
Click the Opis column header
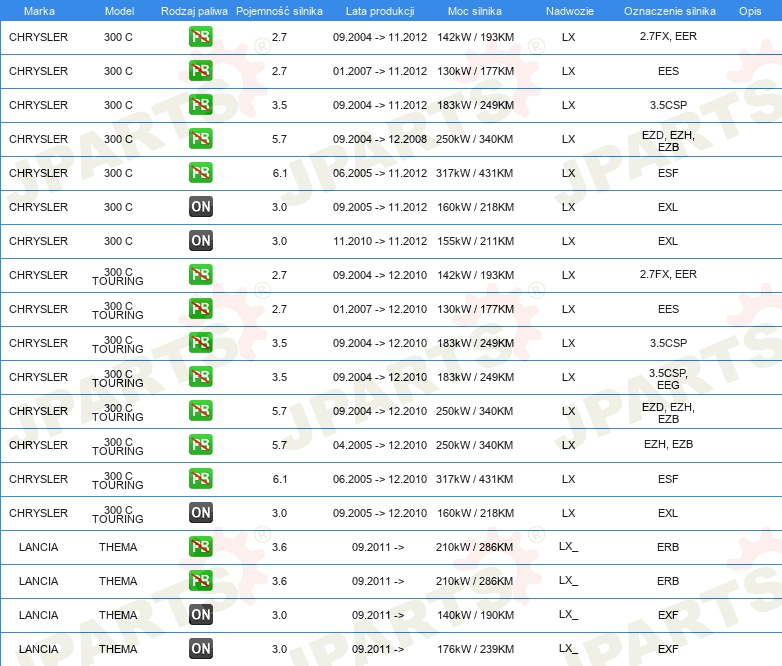click(x=749, y=10)
